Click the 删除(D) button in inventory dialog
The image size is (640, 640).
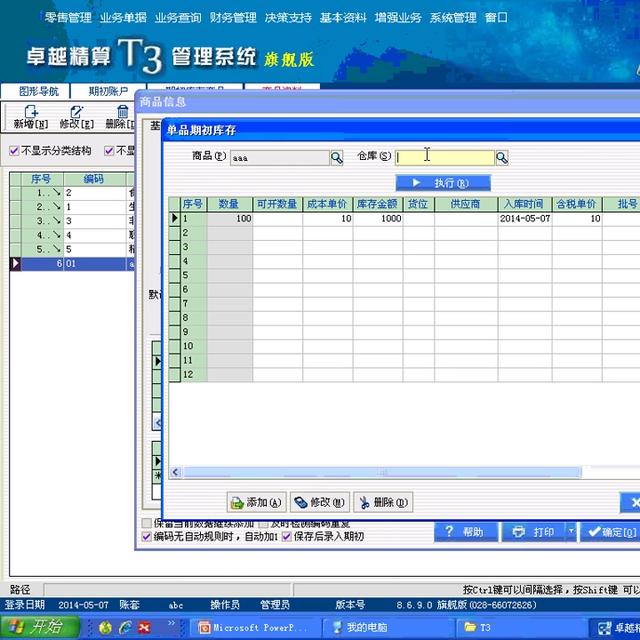(x=383, y=502)
